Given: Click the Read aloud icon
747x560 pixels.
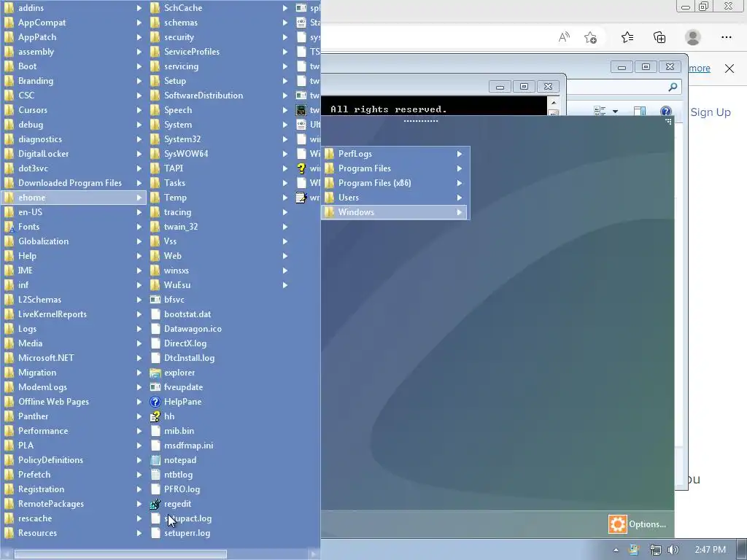Looking at the screenshot, I should pyautogui.click(x=564, y=37).
